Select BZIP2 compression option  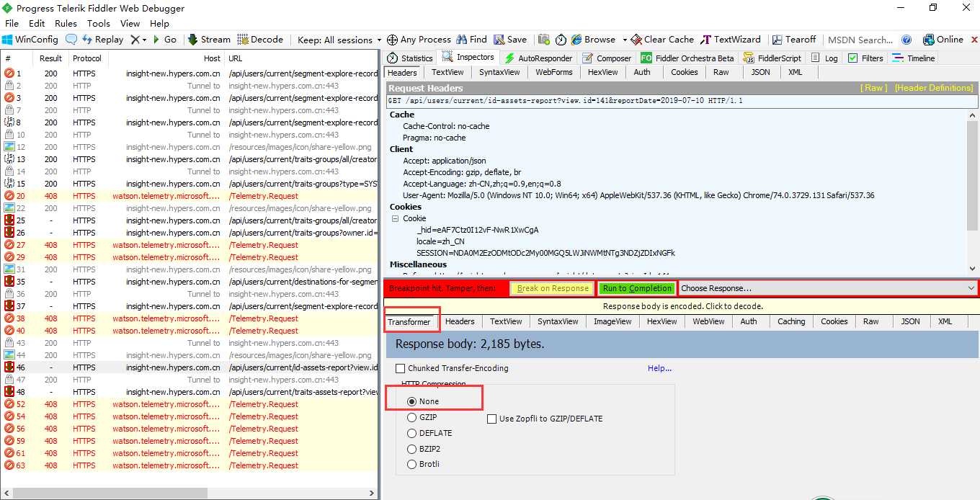pyautogui.click(x=412, y=449)
